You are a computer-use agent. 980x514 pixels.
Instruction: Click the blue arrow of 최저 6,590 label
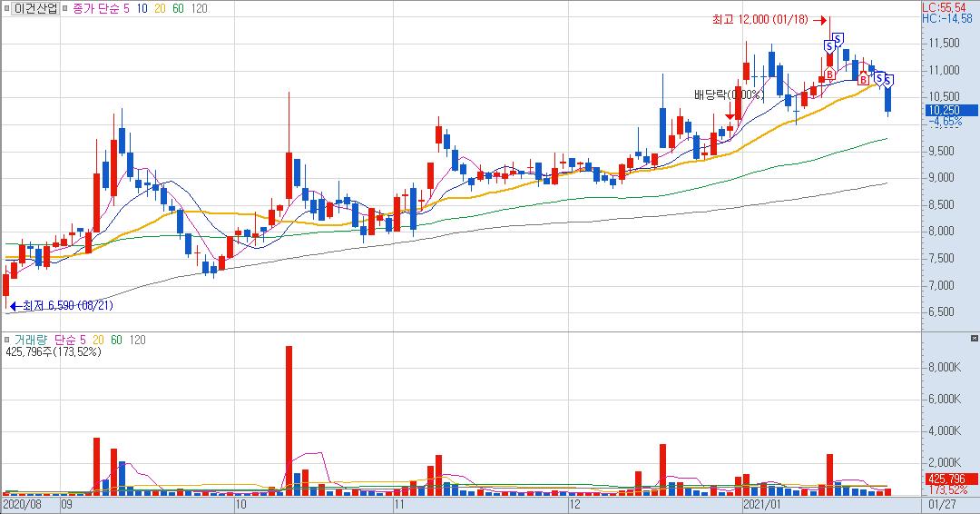[x=15, y=306]
